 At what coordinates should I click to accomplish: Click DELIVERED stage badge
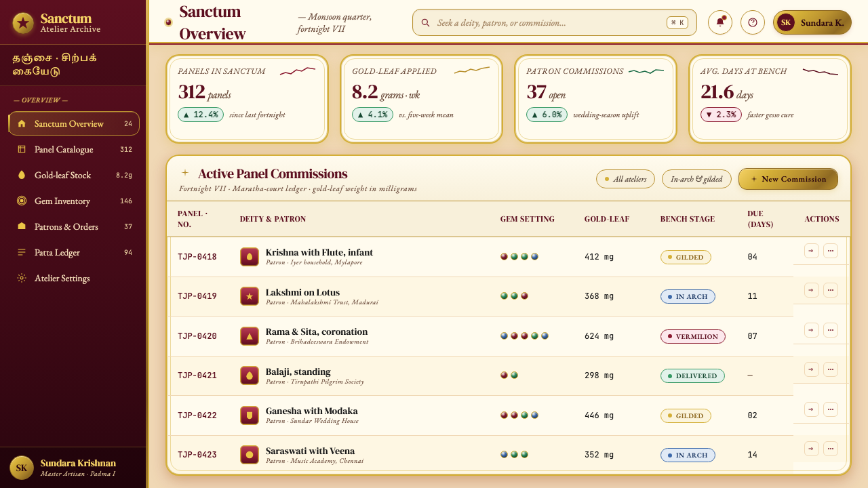coord(692,375)
